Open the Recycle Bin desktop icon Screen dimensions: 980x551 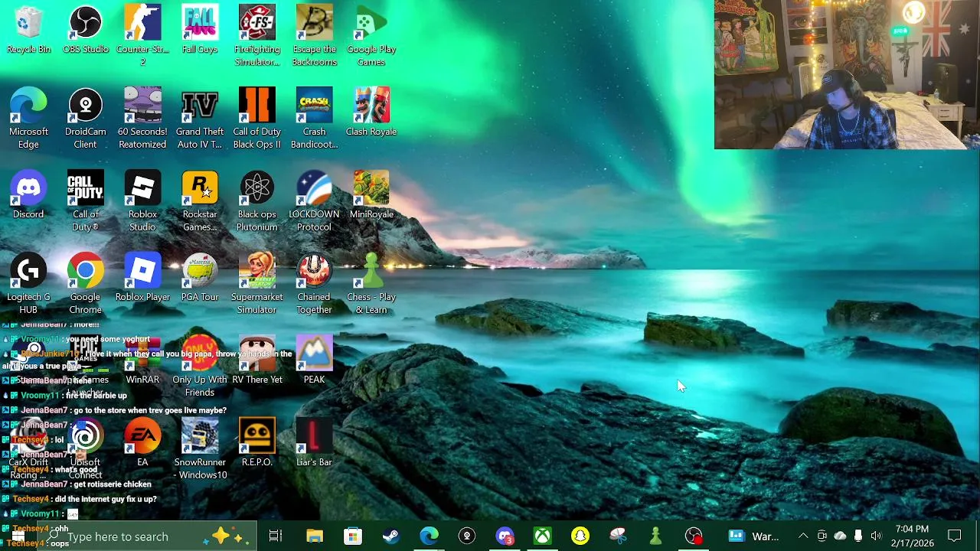tap(28, 31)
